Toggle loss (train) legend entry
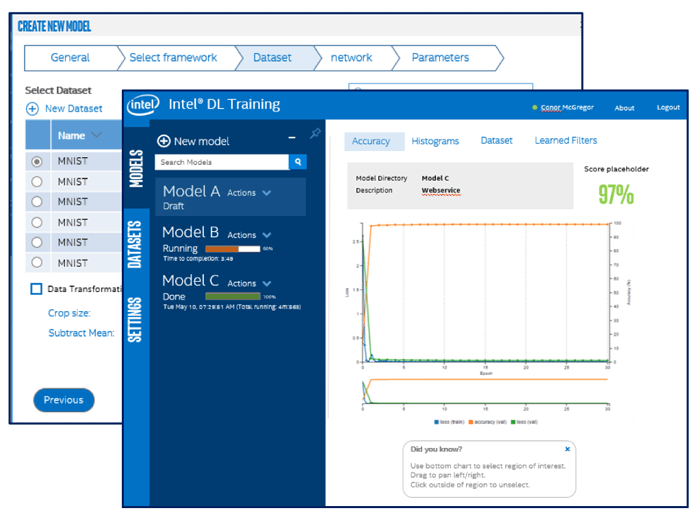This screenshot has width=700, height=517. click(x=449, y=422)
